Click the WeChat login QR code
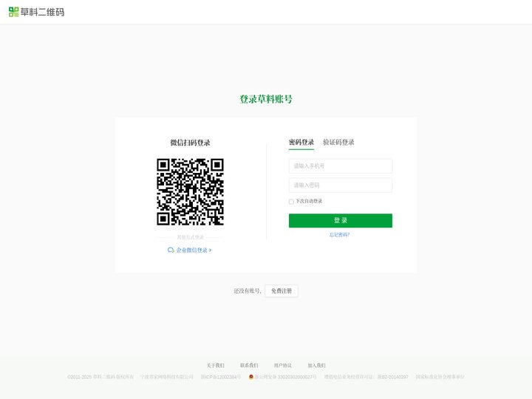This screenshot has height=399, width=532. tap(190, 191)
